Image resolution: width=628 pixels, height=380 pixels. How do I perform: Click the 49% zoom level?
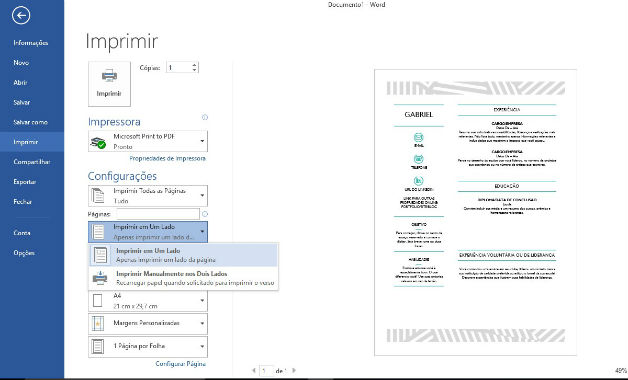[x=621, y=371]
